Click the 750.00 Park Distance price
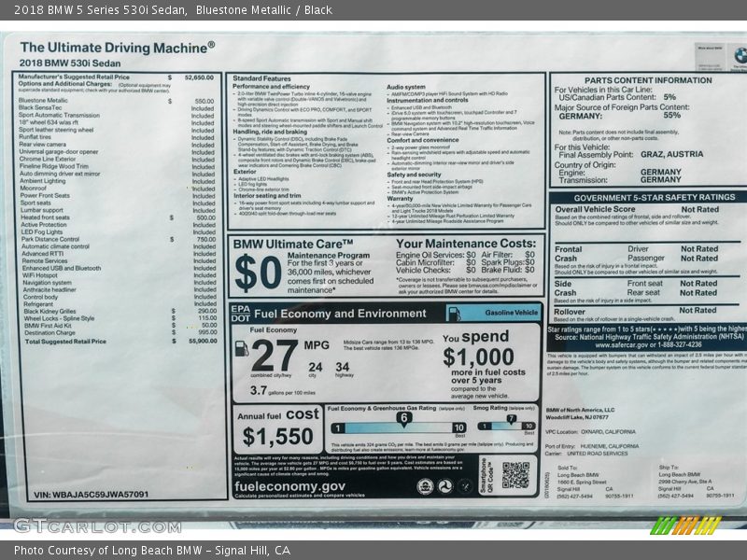 pyautogui.click(x=206, y=240)
